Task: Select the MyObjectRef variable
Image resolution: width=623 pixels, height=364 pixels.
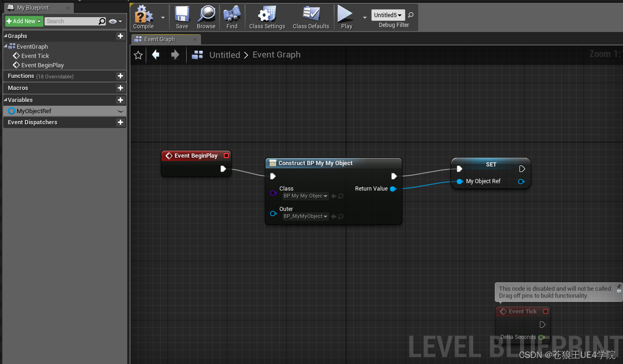Action: (x=65, y=111)
